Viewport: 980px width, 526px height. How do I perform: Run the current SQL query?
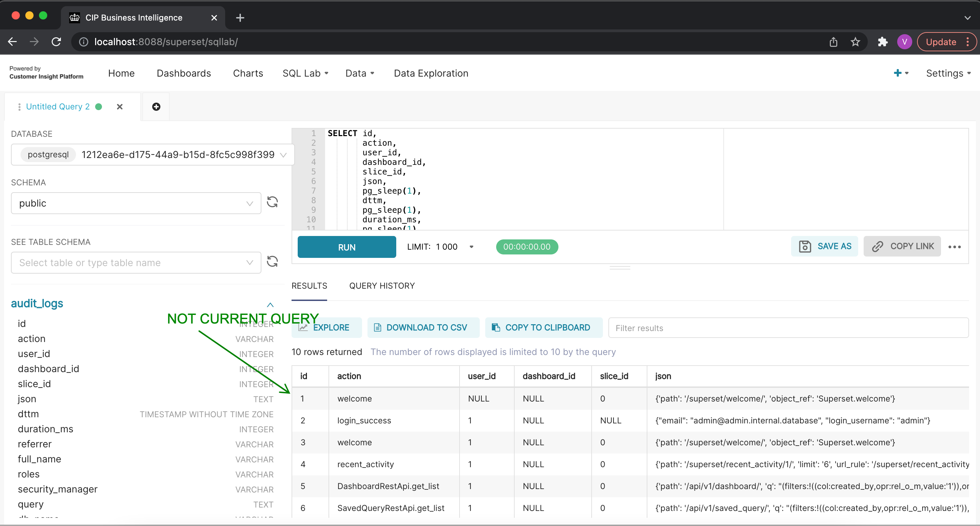[x=347, y=247]
